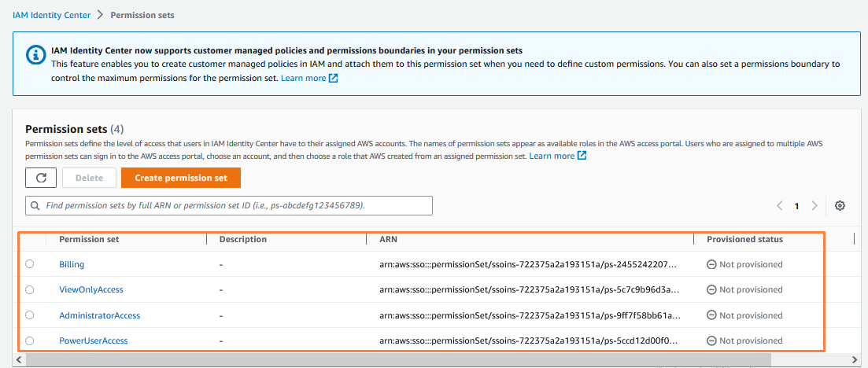Select the ViewOnlyAccess radio button
Screen dimensions: 868x368
coord(30,290)
